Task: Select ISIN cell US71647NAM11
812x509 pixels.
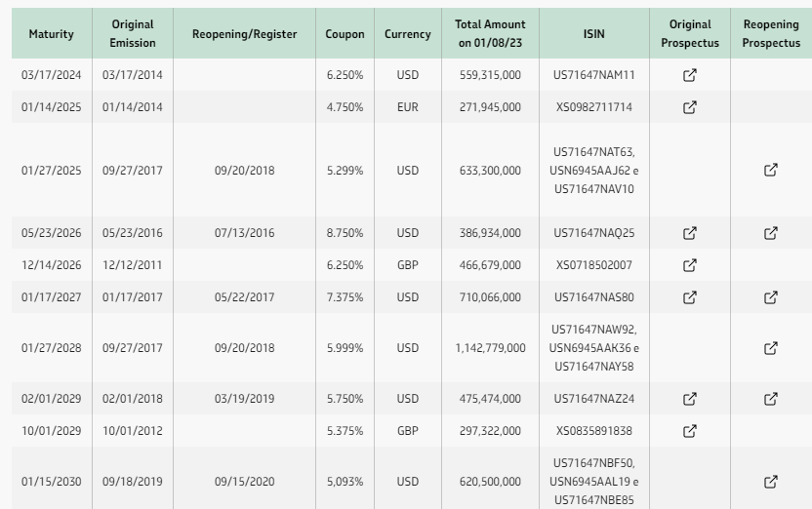Action: click(594, 75)
